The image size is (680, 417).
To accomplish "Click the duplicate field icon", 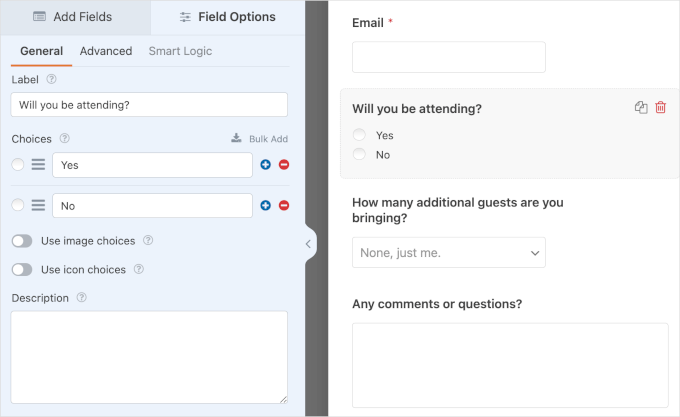I will (x=641, y=108).
